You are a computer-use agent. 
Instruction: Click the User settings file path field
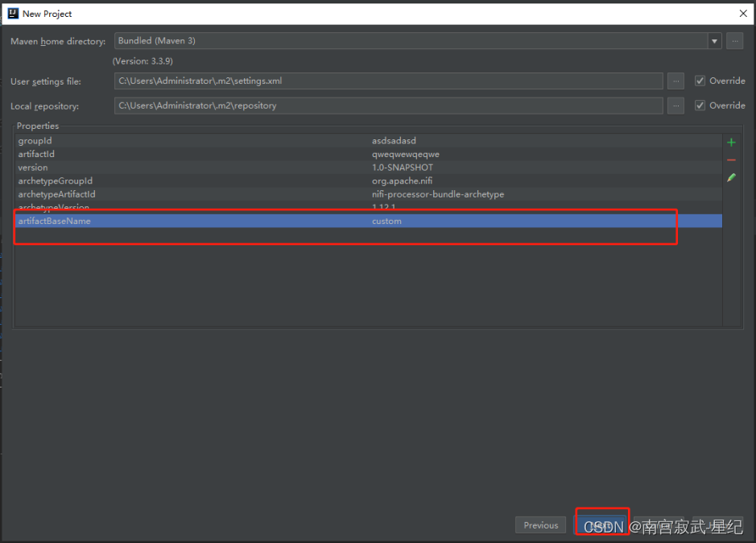pos(389,81)
